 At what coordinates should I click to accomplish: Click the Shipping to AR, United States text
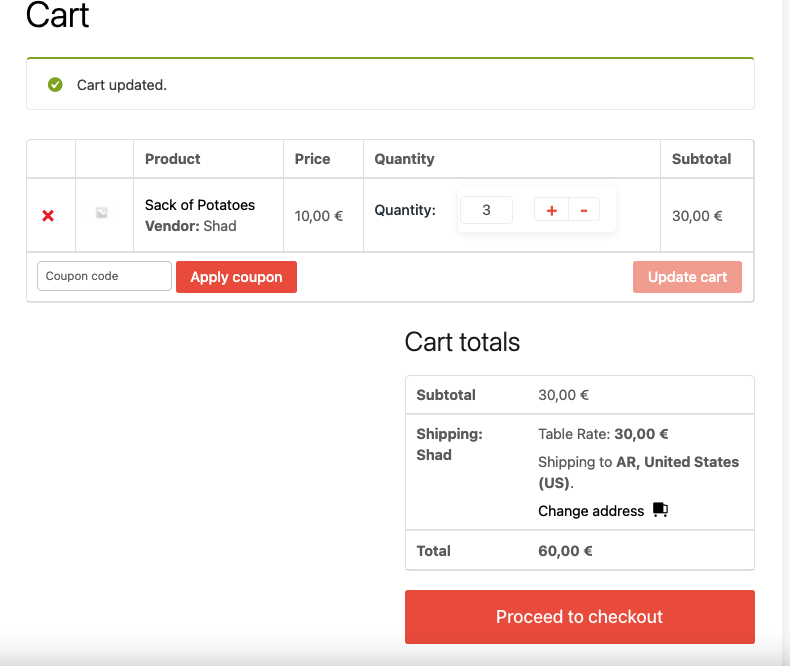tap(638, 472)
